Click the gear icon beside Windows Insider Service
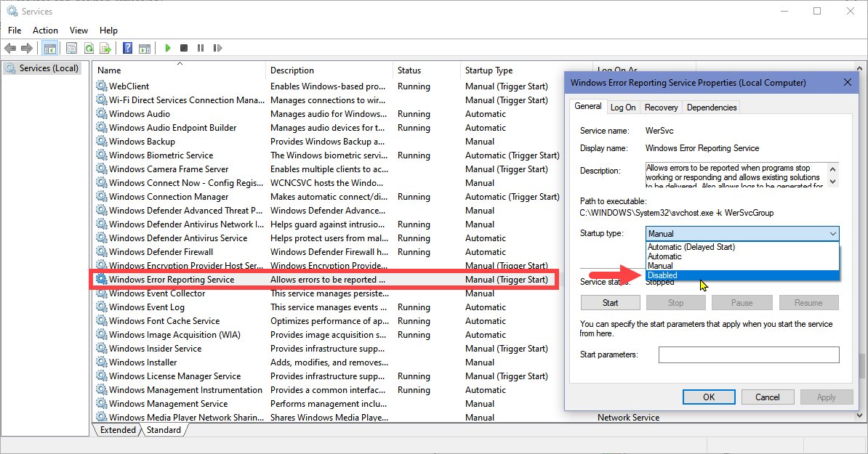The image size is (868, 454). 101,349
